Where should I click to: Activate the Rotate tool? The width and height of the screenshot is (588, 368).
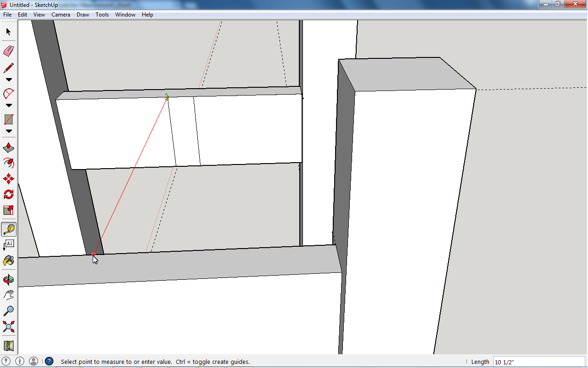point(8,193)
